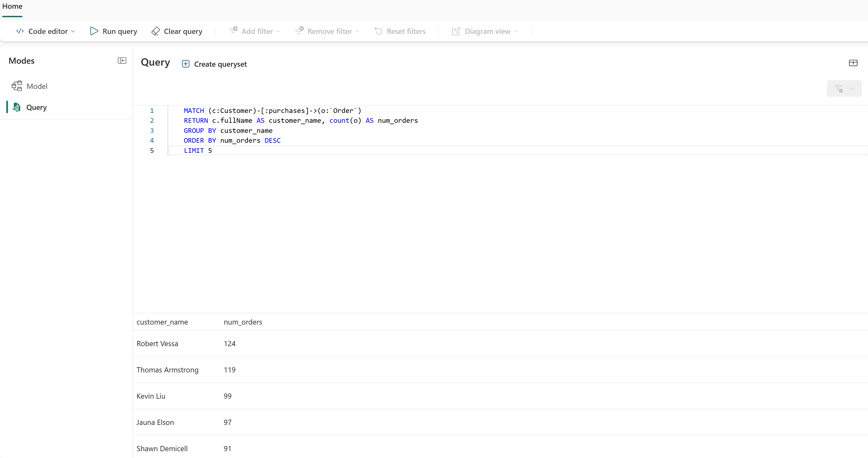Viewport: 868px width, 458px height.
Task: Open the Home tab
Action: pos(13,6)
